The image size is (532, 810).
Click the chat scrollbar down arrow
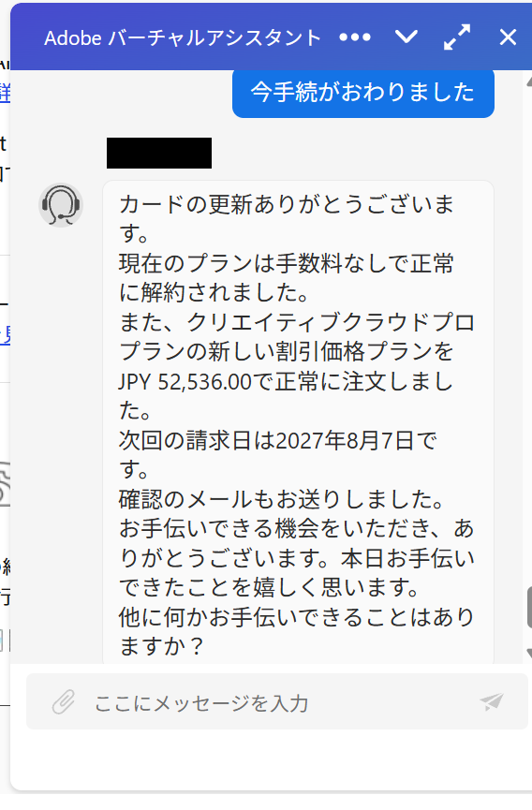click(529, 654)
